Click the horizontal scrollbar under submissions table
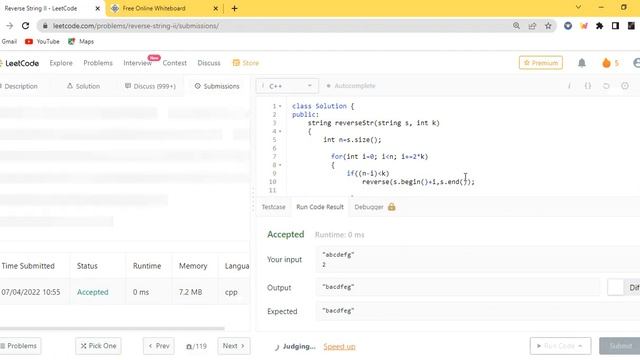Viewport: 640px width, 360px height. click(x=112, y=328)
